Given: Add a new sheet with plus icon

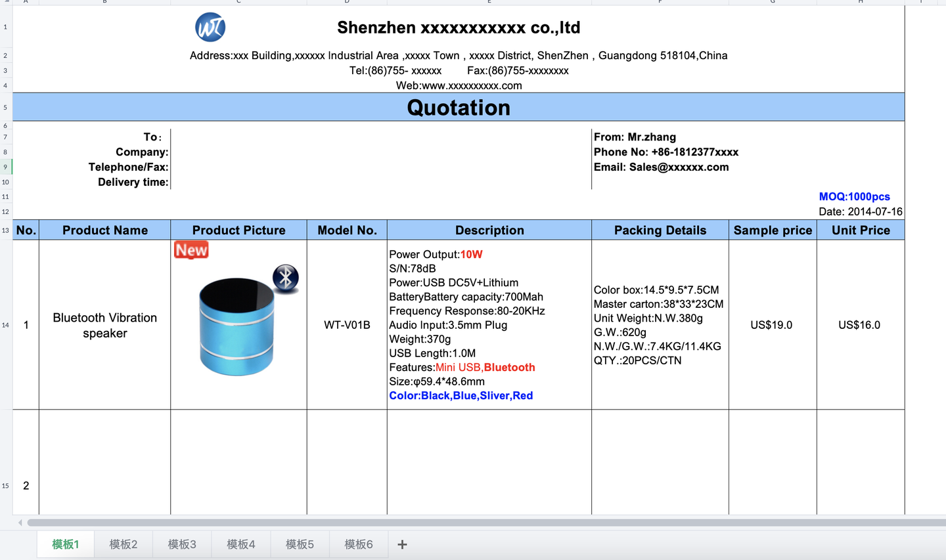Looking at the screenshot, I should (403, 544).
